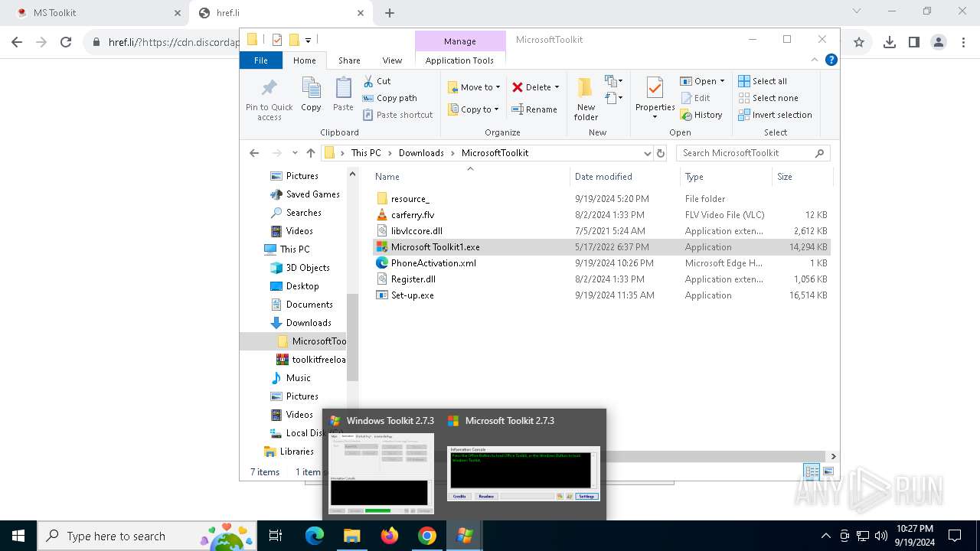Click Copy path in Clipboard group
Screen dimensions: 980x551
point(390,98)
